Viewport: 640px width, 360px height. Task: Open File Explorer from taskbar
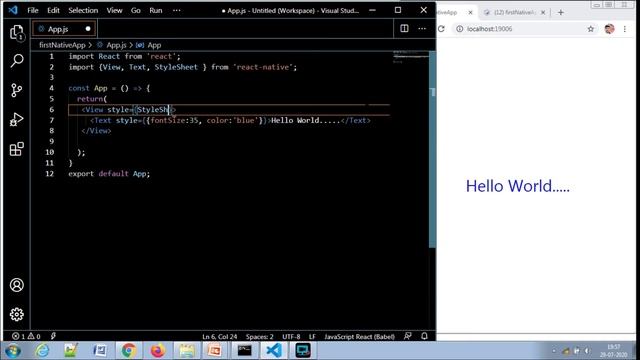187,351
